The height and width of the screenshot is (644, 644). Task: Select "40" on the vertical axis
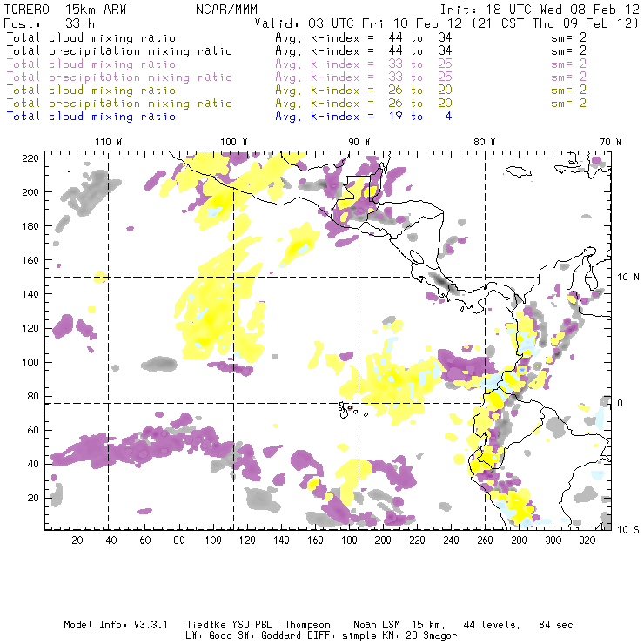click(33, 464)
